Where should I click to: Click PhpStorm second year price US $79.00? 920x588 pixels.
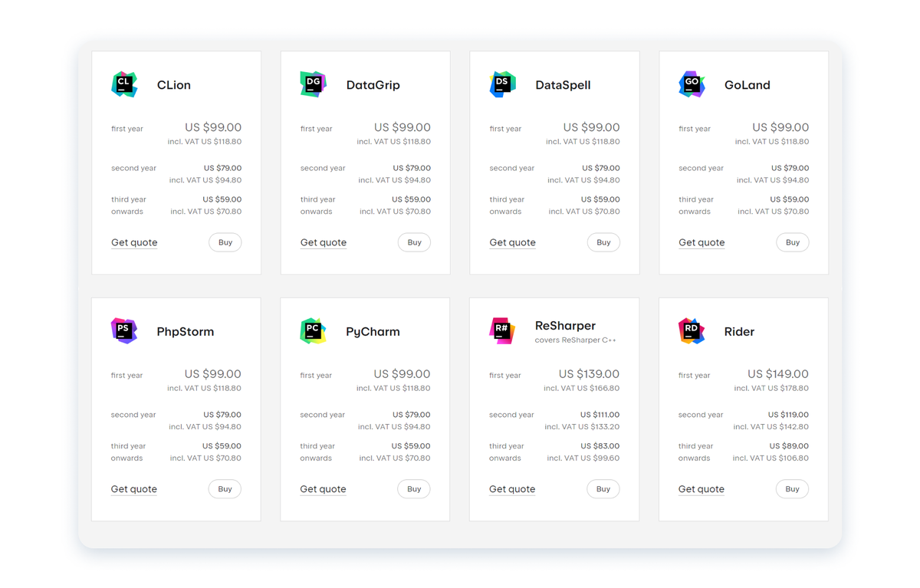[x=222, y=415]
